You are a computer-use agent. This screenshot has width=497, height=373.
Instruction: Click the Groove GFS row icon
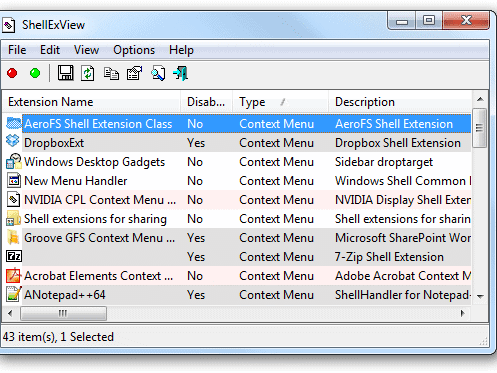coord(13,237)
